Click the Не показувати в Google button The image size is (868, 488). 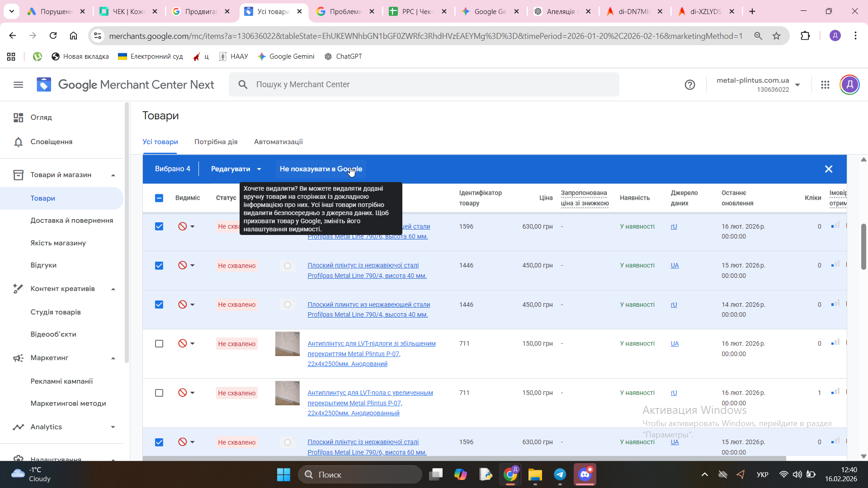click(x=321, y=169)
